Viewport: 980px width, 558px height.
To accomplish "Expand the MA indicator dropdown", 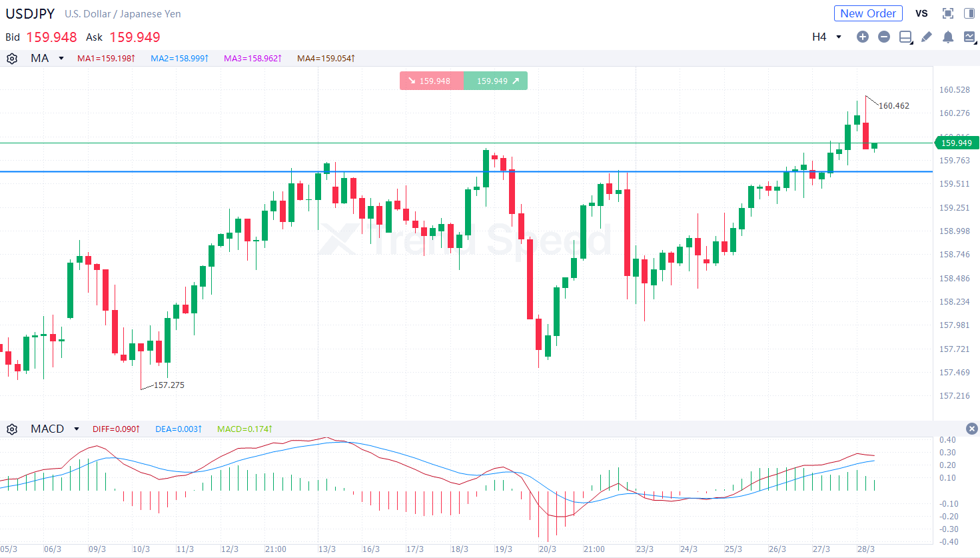I will click(61, 59).
